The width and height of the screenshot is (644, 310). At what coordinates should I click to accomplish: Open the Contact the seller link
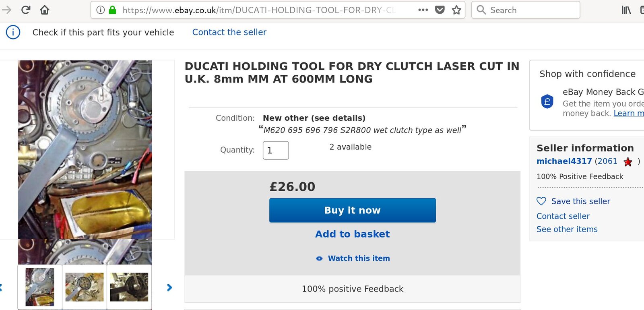click(x=229, y=32)
